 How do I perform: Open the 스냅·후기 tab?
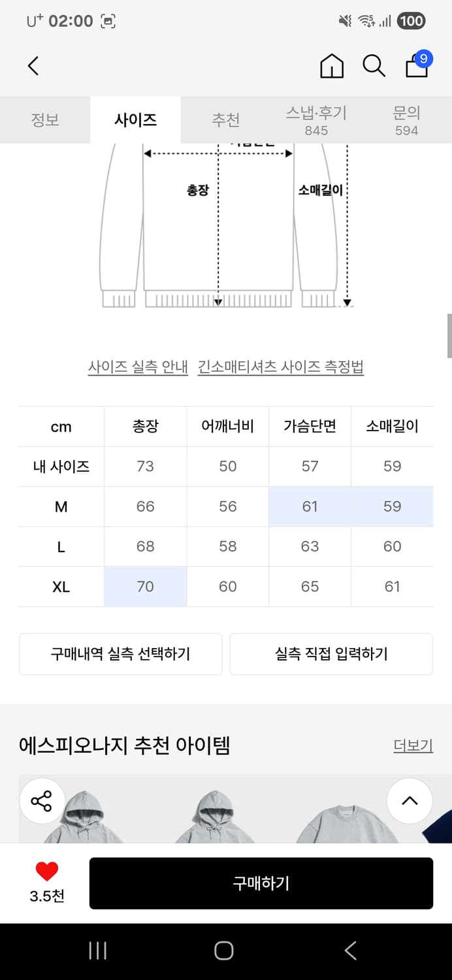316,120
